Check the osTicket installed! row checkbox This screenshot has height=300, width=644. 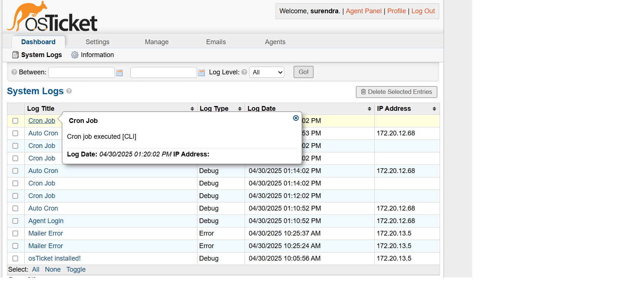(x=15, y=258)
